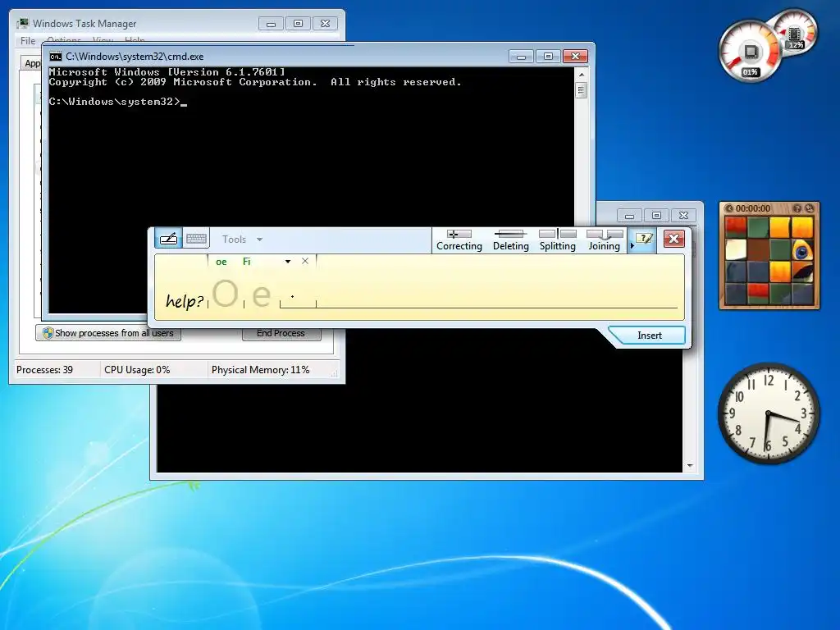The image size is (840, 630).
Task: Click the white puzzle tile
Action: 736,250
